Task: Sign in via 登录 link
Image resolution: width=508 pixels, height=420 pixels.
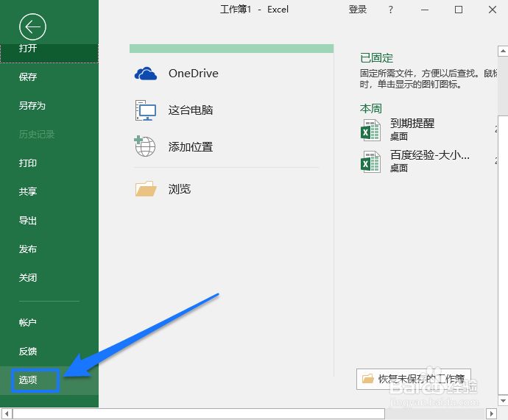Action: click(358, 10)
